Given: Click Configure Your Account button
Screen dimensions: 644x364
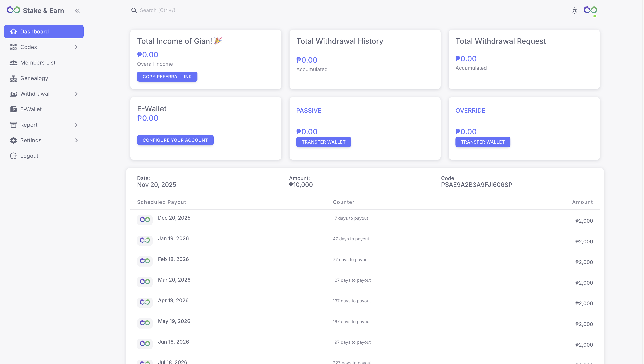Looking at the screenshot, I should 175,140.
